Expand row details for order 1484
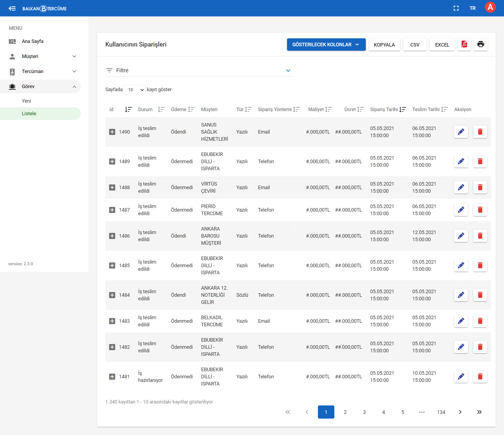 pos(112,295)
